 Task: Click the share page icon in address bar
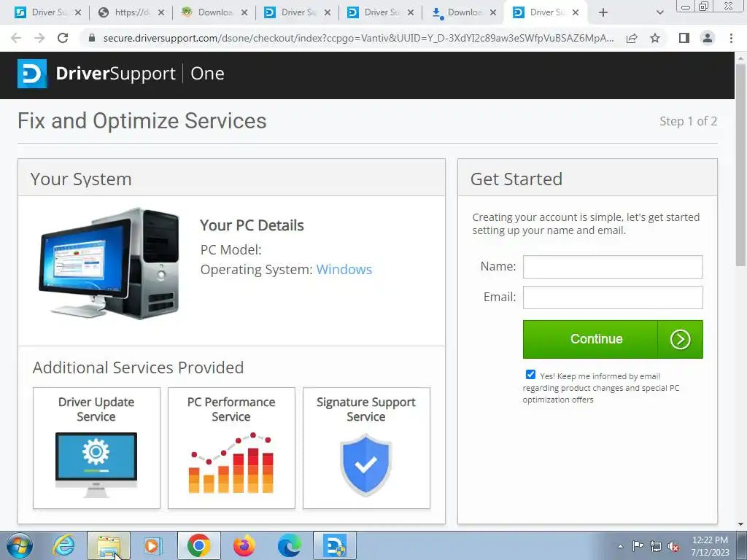point(632,38)
